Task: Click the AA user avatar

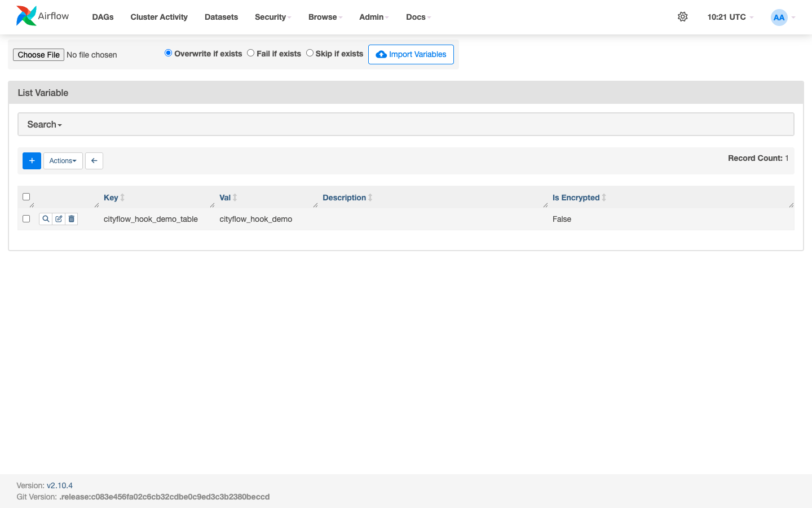Action: pyautogui.click(x=779, y=17)
